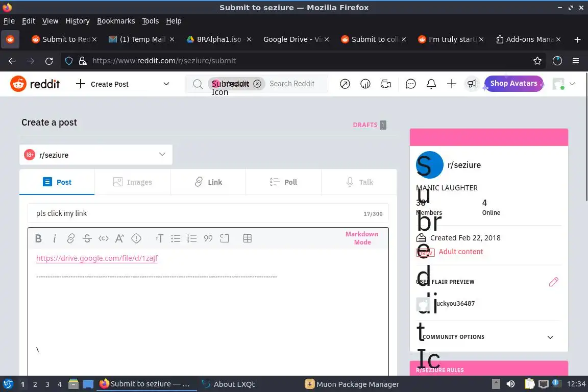The width and height of the screenshot is (588, 392).
Task: Open About LXQt taskbar window
Action: 228,384
